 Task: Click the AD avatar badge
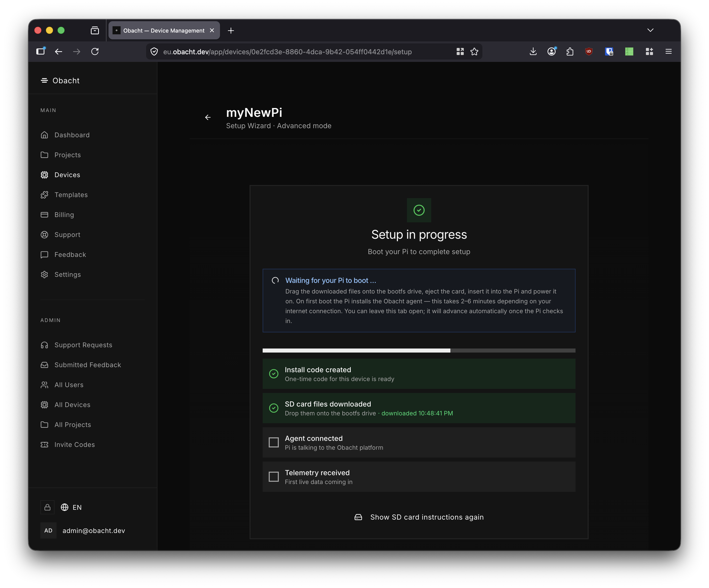point(48,531)
